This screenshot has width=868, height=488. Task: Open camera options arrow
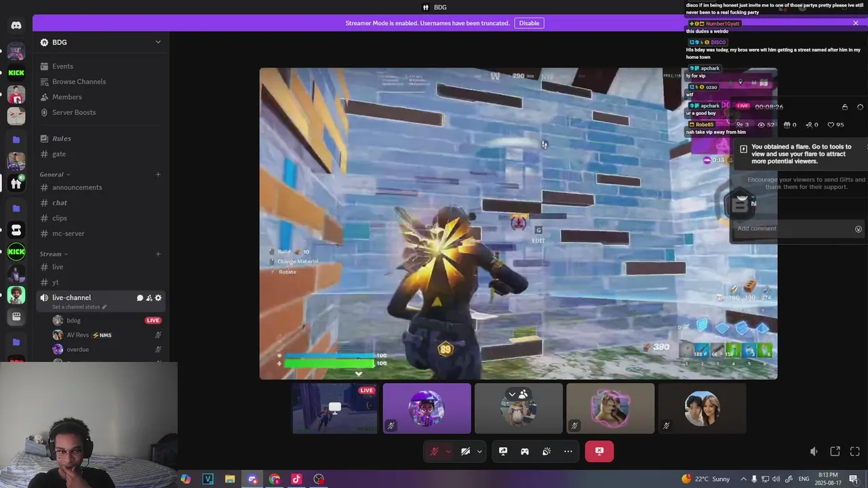[x=479, y=451]
